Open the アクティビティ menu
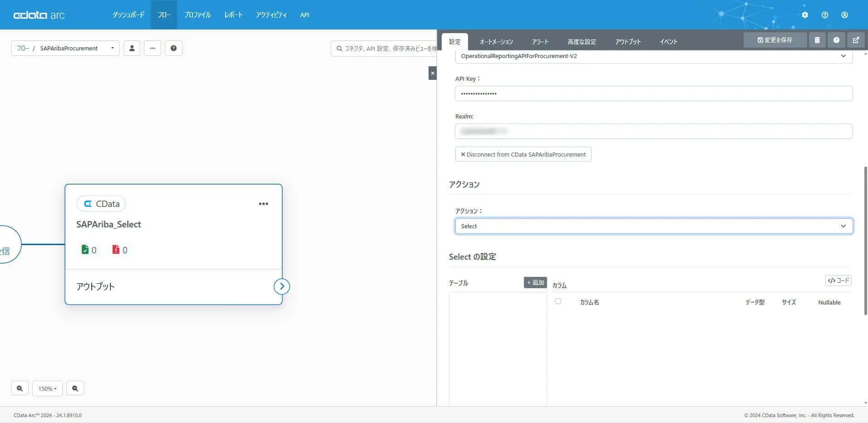Screen dimensions: 868x423 271,15
